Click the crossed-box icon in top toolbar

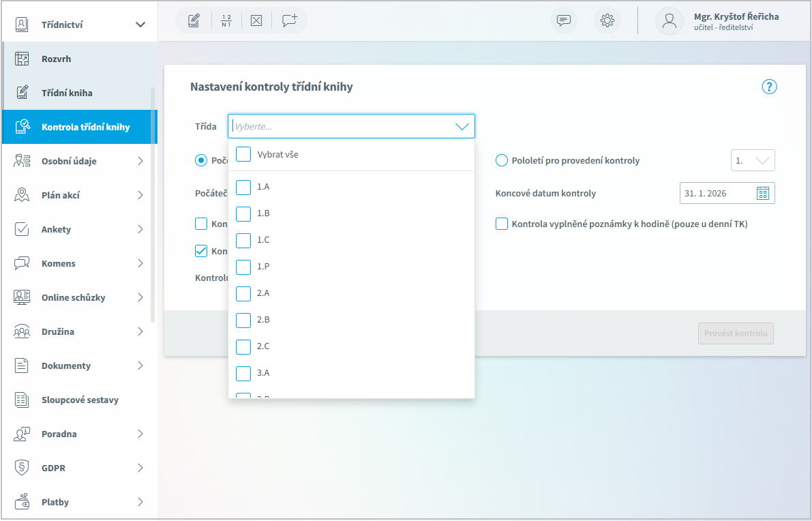(256, 20)
